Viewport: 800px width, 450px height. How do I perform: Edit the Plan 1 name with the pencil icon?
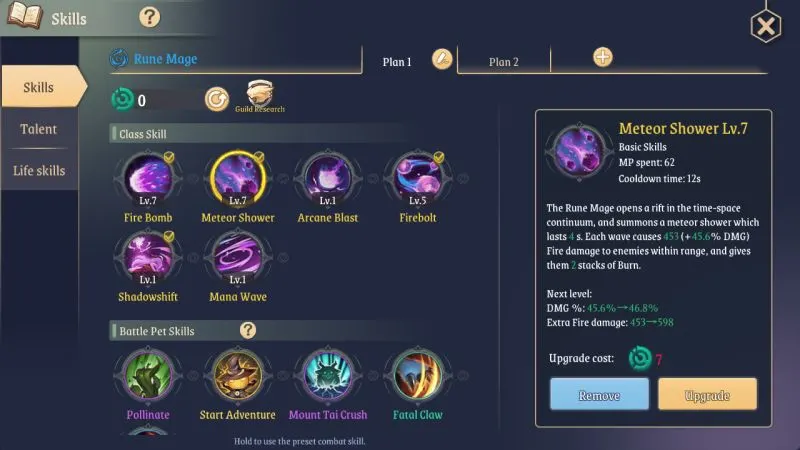click(442, 60)
